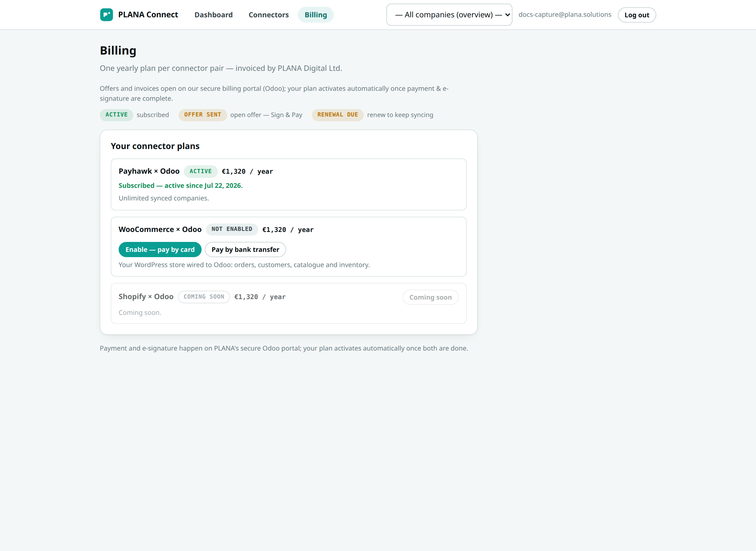Image resolution: width=756 pixels, height=551 pixels.
Task: Click the OFFER SENT legend badge
Action: [x=202, y=115]
